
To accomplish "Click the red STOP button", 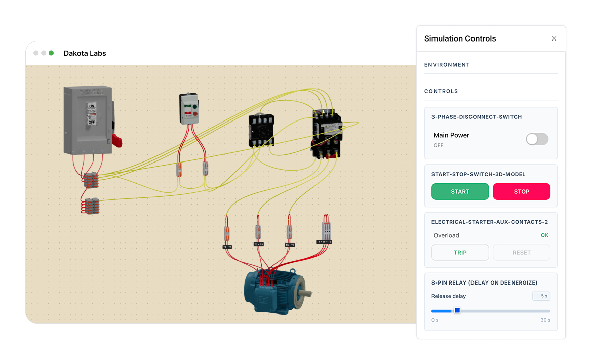I will point(522,191).
